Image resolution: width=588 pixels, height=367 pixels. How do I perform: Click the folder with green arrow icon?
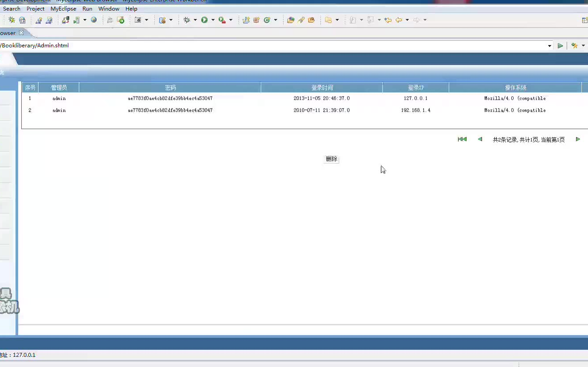[121, 20]
